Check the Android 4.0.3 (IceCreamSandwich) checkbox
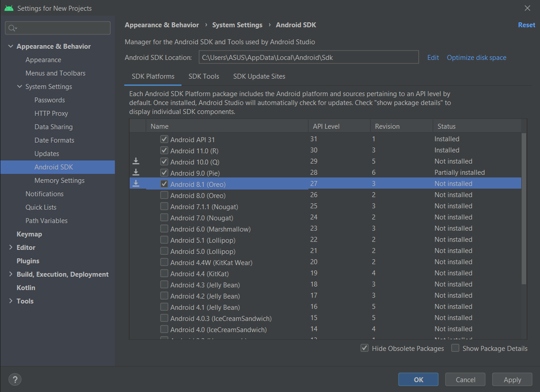This screenshot has height=392, width=540. pos(164,318)
